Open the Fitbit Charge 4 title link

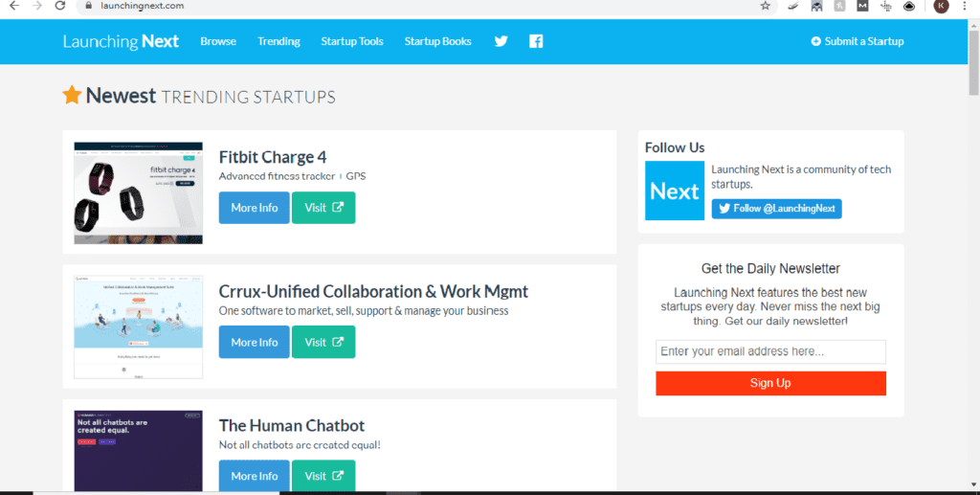point(273,157)
